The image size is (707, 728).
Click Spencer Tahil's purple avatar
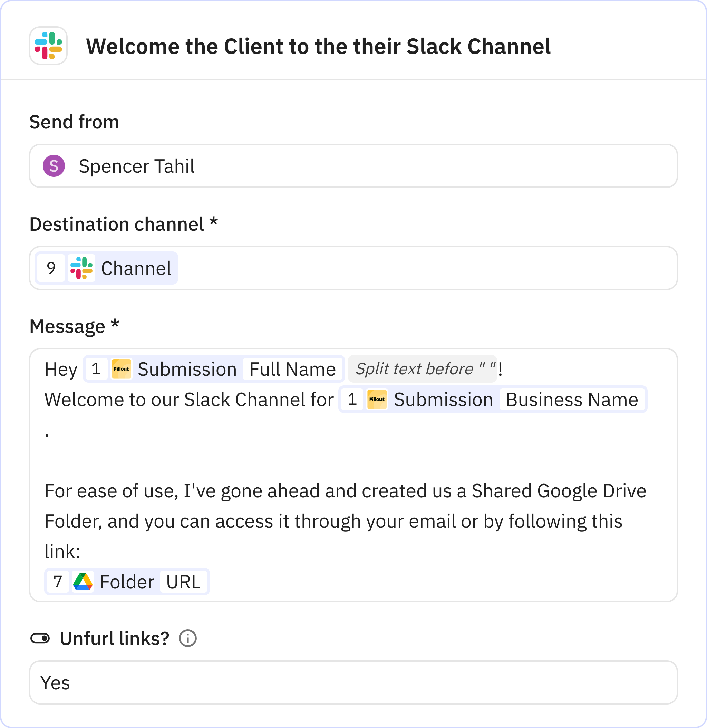coord(54,166)
